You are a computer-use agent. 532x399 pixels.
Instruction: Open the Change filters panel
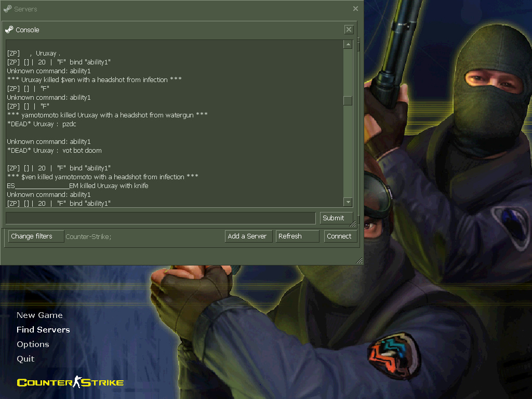tap(36, 236)
